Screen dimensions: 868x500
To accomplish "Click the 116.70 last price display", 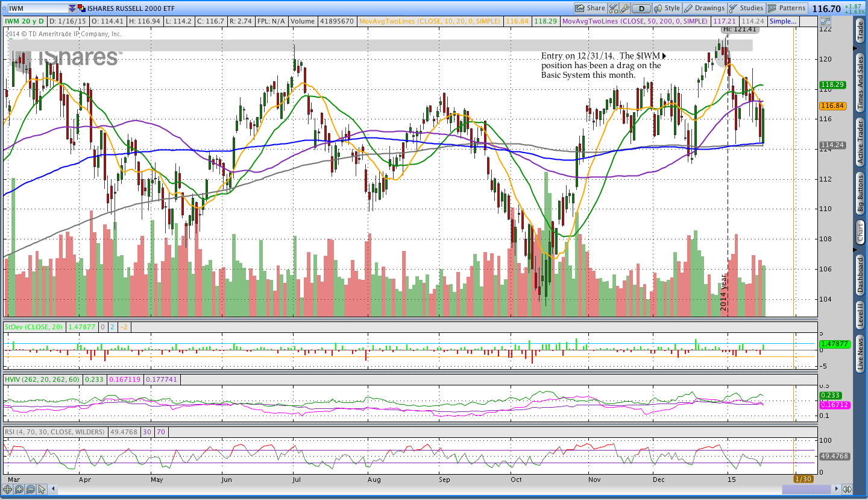I will (826, 9).
